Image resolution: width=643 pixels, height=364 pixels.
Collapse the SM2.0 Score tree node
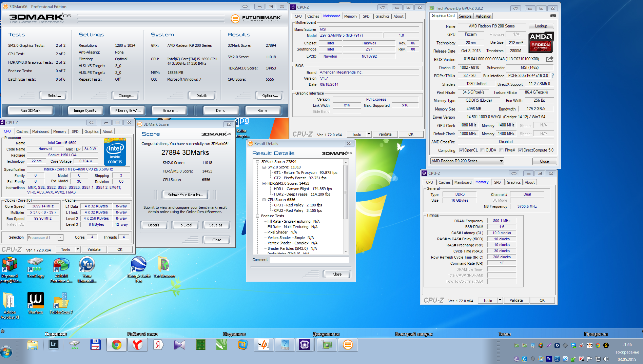pyautogui.click(x=264, y=167)
